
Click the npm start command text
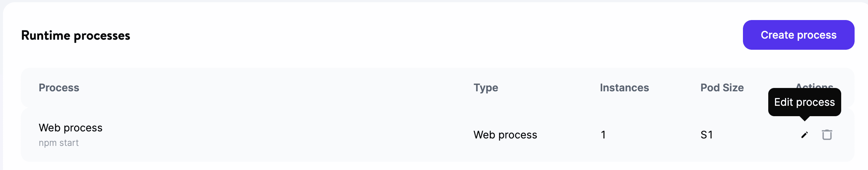[x=58, y=143]
